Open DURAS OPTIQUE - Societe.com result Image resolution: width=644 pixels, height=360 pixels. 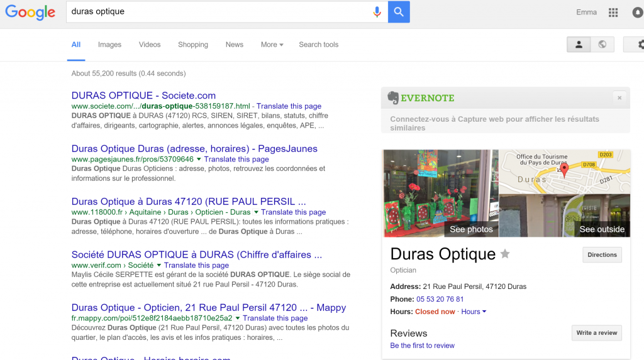(x=143, y=95)
